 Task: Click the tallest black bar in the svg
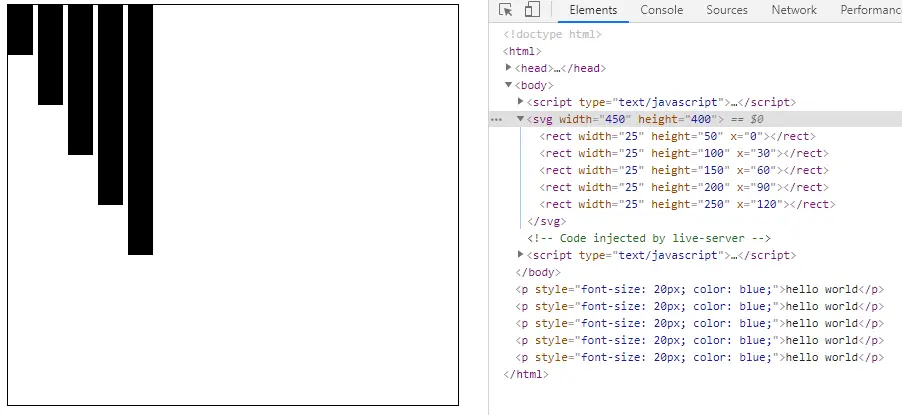140,130
